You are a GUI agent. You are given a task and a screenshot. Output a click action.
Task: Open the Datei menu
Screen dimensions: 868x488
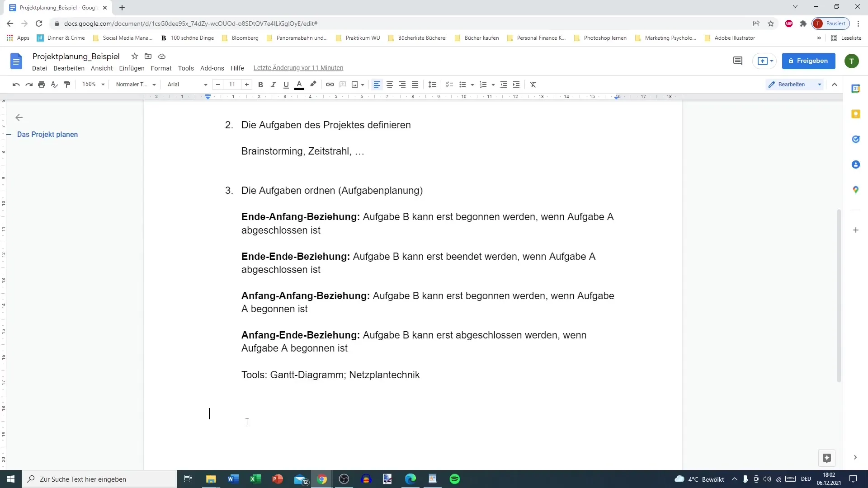coord(39,67)
